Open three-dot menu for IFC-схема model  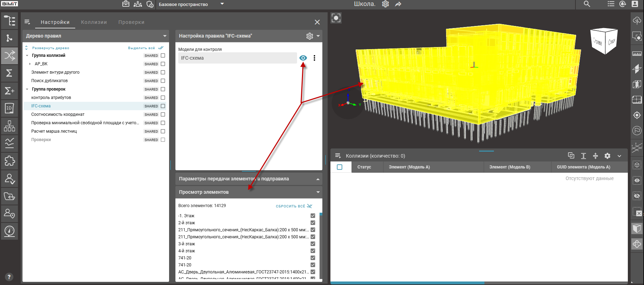tap(314, 58)
